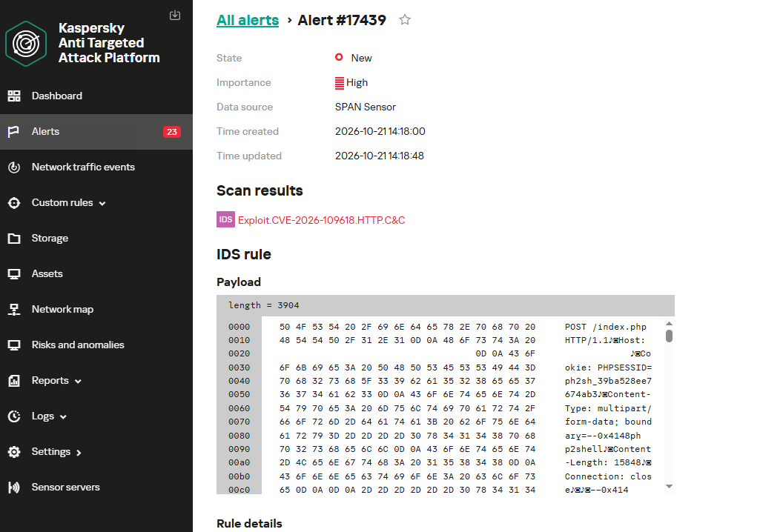Click the Risks and anomalies icon
This screenshot has width=783, height=532.
[14, 345]
